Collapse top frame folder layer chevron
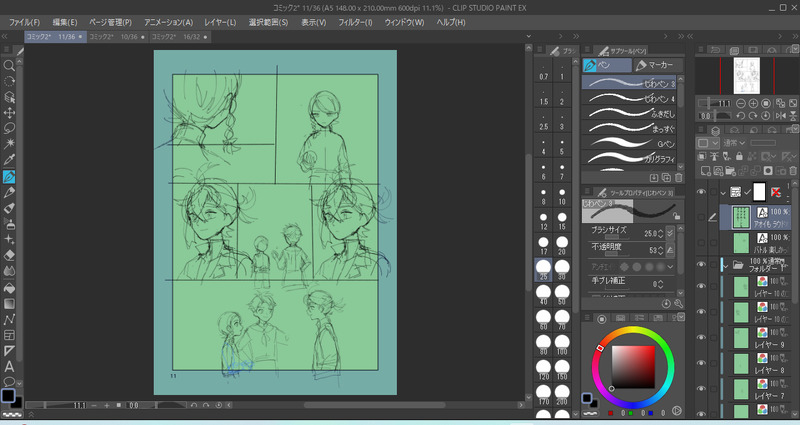This screenshot has width=800, height=425. pyautogui.click(x=723, y=193)
